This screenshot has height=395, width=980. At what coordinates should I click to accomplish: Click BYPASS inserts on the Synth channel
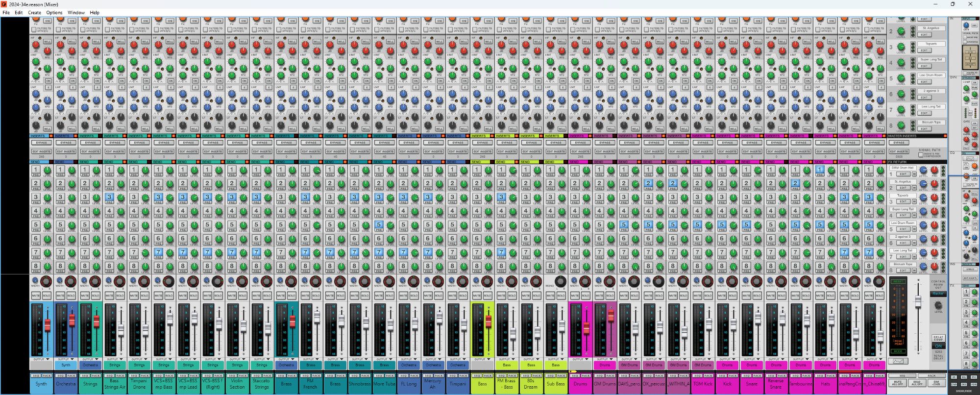(42, 143)
